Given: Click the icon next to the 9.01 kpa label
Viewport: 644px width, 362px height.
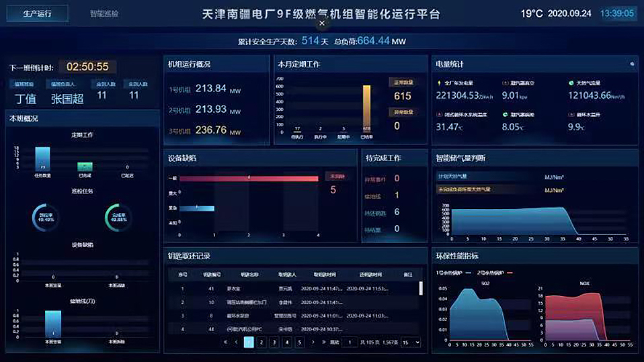Looking at the screenshot, I should coord(505,83).
